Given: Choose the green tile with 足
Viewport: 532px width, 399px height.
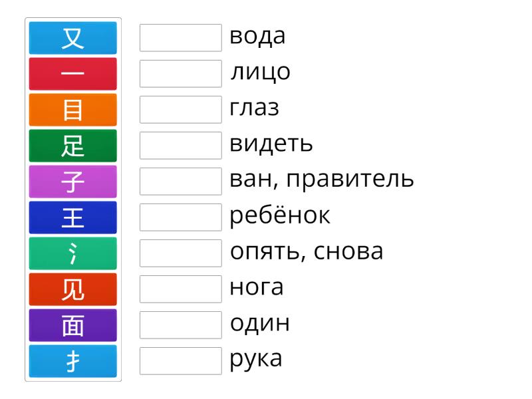Looking at the screenshot, I should pos(73,145).
